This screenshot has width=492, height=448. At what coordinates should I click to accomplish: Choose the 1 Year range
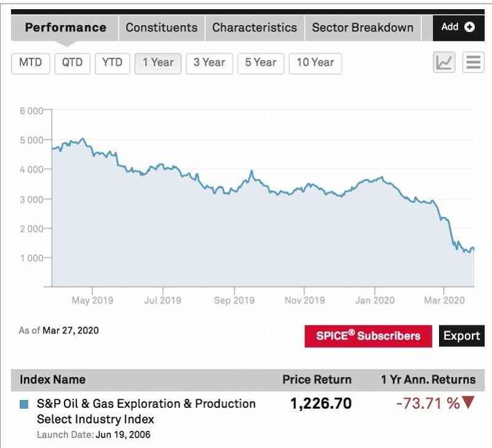158,63
